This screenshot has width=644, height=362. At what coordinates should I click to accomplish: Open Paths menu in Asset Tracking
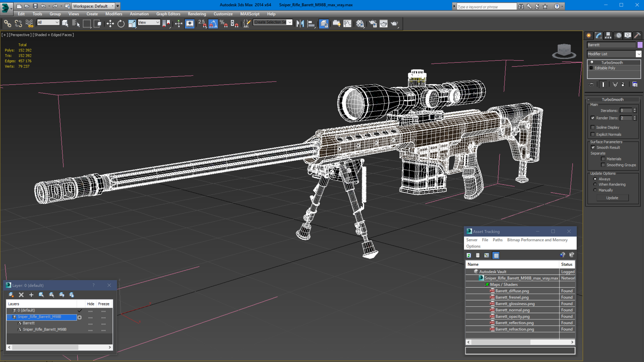(x=498, y=240)
